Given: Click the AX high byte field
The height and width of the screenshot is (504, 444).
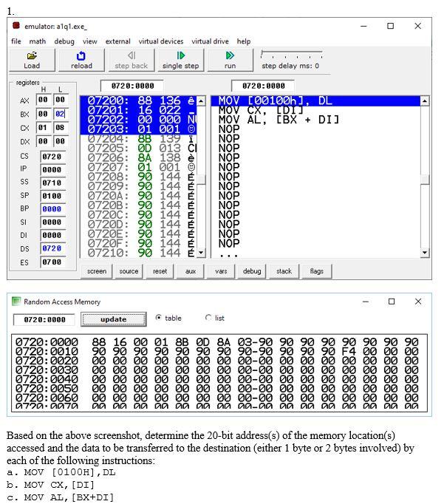Looking at the screenshot, I should click(x=43, y=100).
